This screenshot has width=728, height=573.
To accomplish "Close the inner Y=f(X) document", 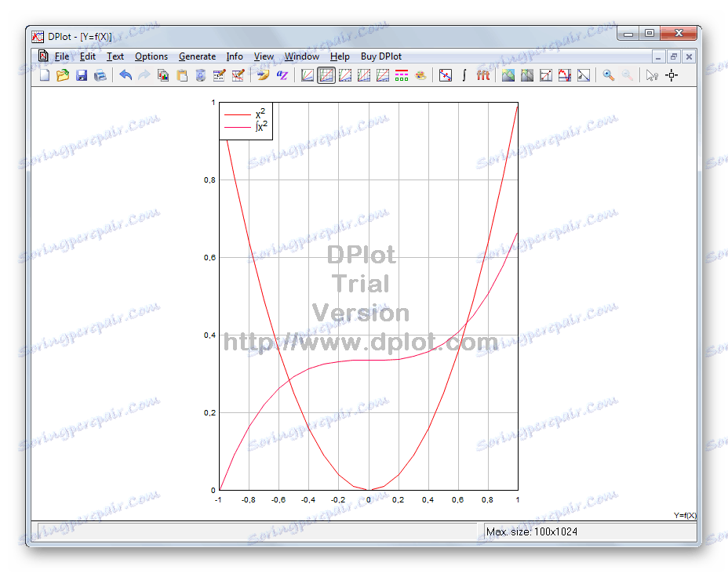I will [689, 56].
